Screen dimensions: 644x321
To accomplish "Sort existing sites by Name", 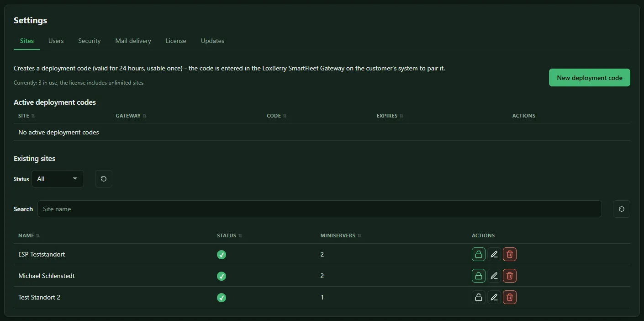I will pyautogui.click(x=29, y=235).
